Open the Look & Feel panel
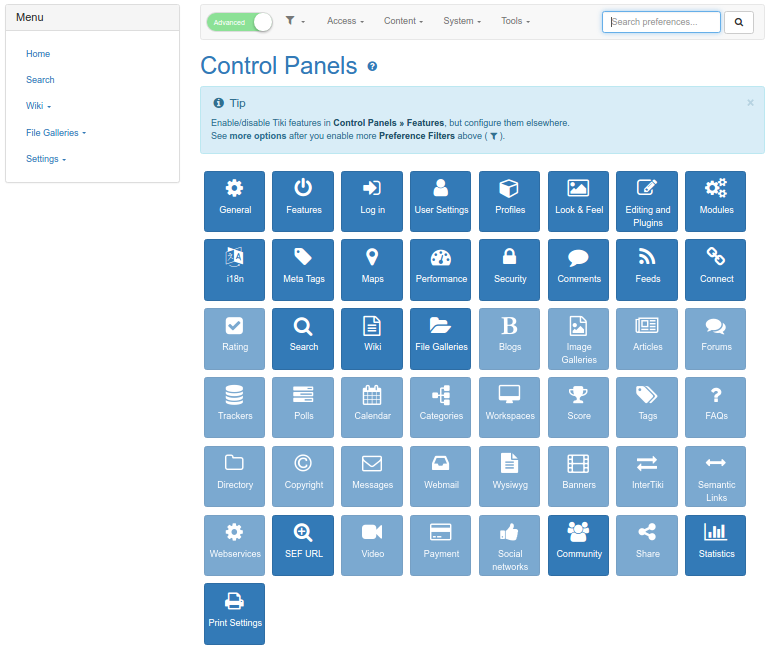The height and width of the screenshot is (649, 775). click(x=579, y=201)
